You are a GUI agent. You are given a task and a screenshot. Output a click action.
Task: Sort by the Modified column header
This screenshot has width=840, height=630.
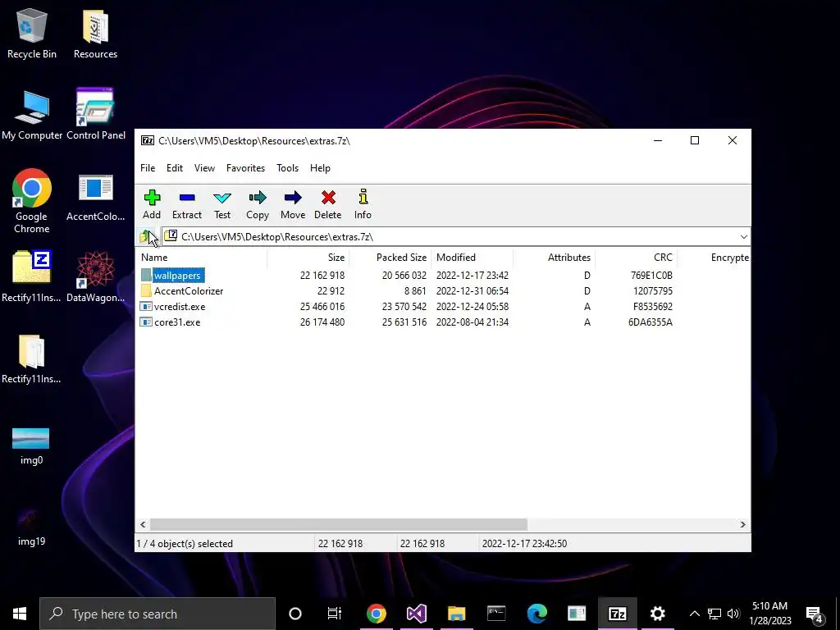click(472, 258)
